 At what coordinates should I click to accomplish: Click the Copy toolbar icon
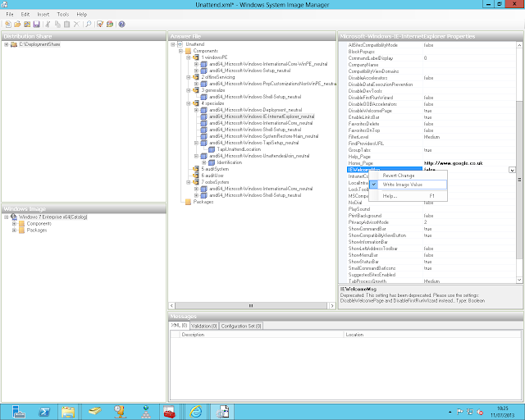(x=57, y=24)
